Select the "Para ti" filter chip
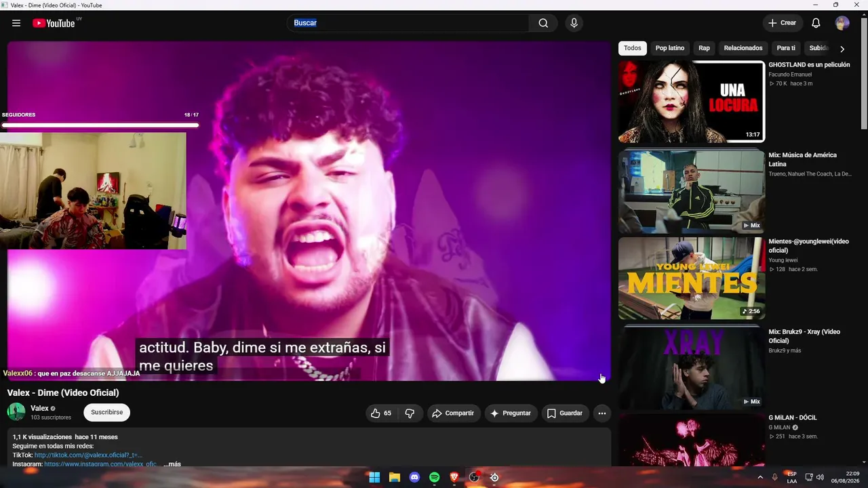 coord(786,48)
